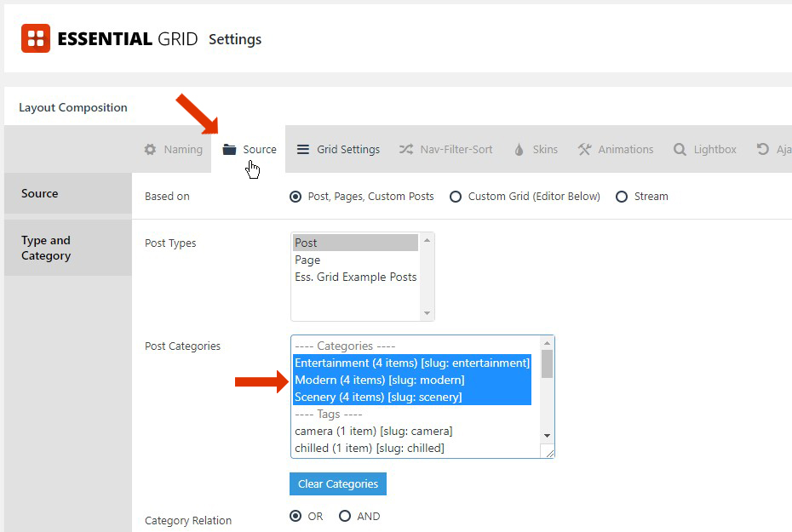Click the ESSENTIAL GRID wordmark
Screen dimensions: 792x532
coord(127,39)
